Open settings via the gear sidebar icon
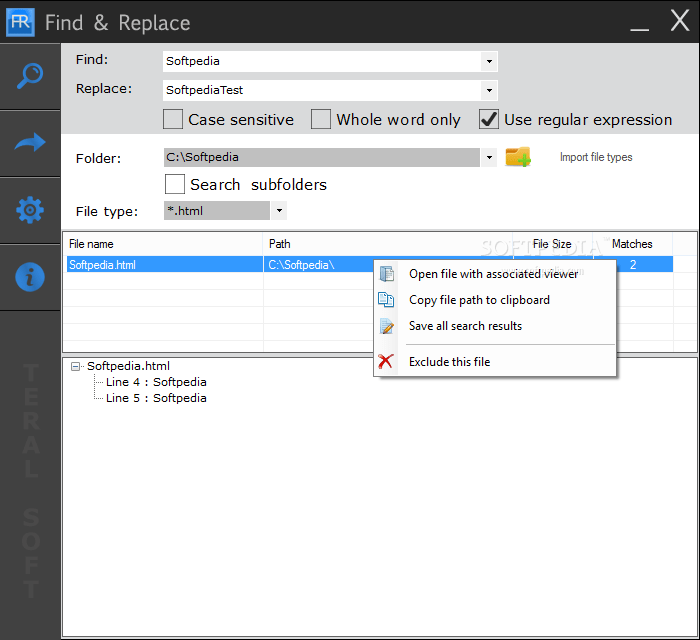Viewport: 700px width, 640px height. (30, 210)
